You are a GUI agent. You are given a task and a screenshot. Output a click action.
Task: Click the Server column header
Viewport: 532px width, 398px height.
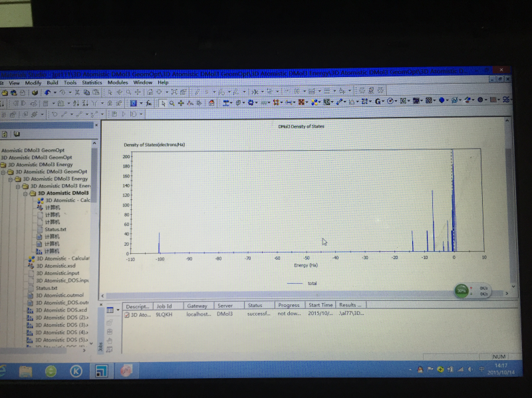coord(229,306)
